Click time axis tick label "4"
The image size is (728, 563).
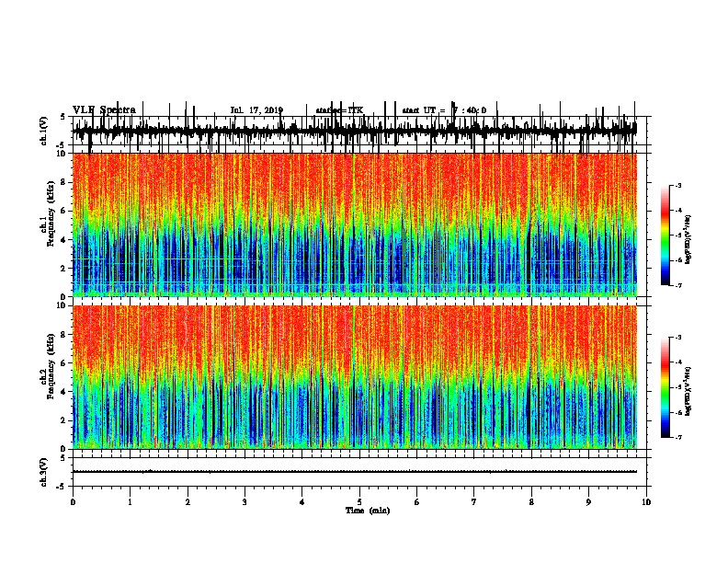point(302,502)
